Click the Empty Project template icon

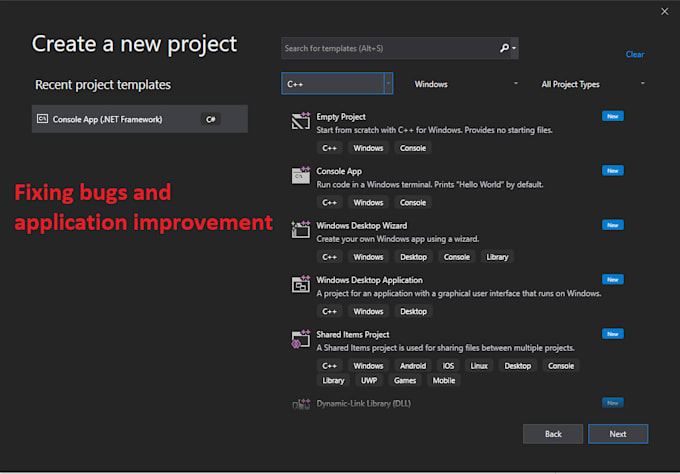[301, 121]
